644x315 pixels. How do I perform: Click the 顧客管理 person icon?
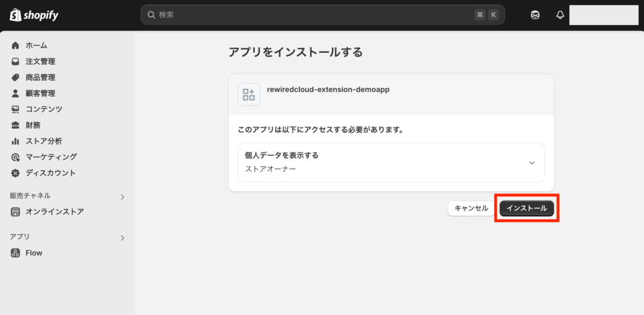(15, 93)
